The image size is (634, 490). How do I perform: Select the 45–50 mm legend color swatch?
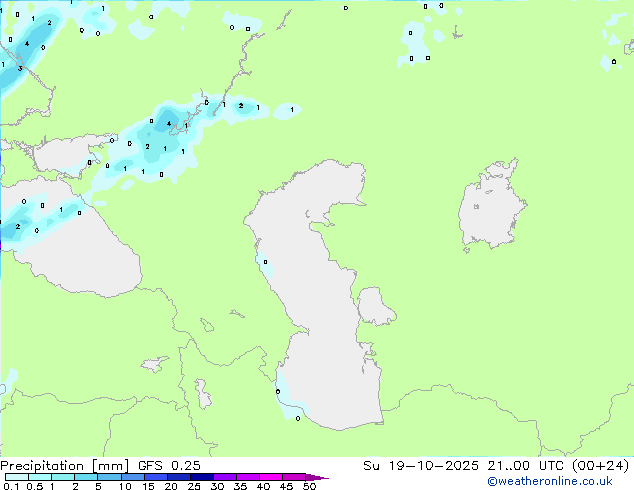point(294,477)
